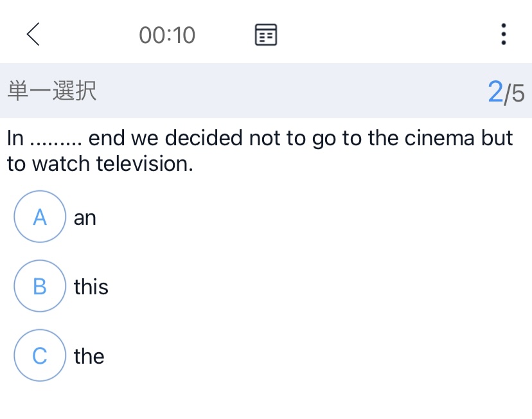Click the dotted blank in the sentence
This screenshot has width=532, height=419.
point(56,139)
